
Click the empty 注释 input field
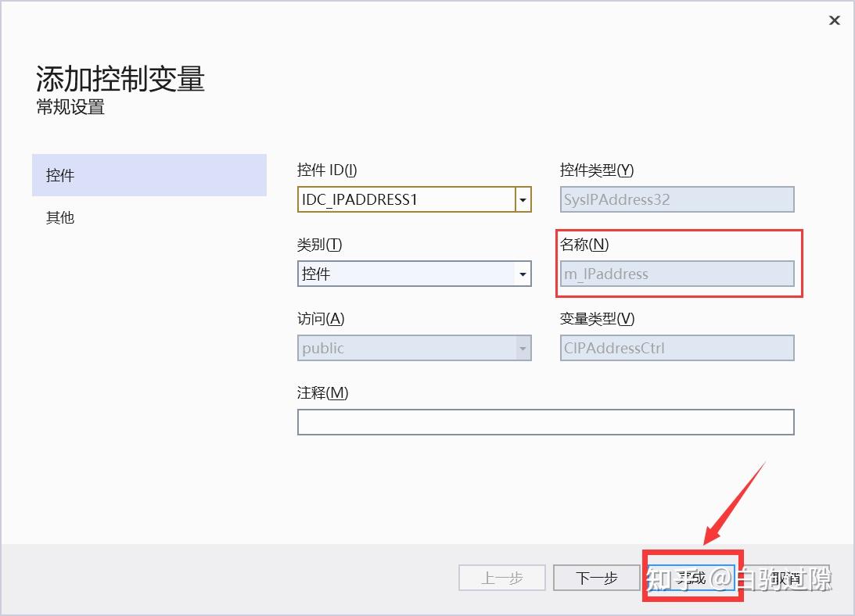[x=545, y=422]
